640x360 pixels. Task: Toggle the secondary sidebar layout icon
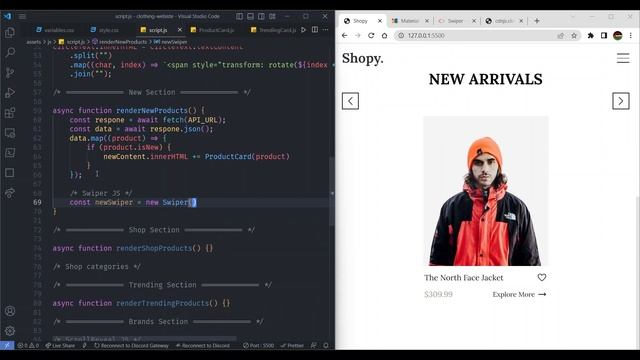261,16
